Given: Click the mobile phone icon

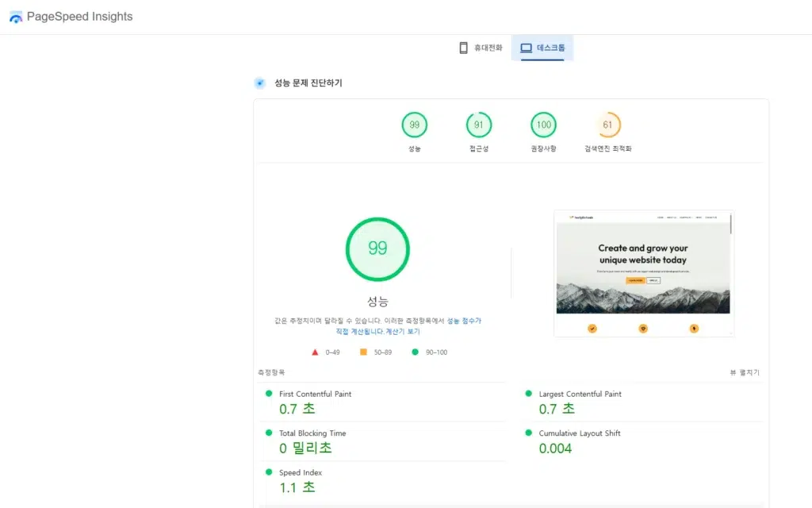Looking at the screenshot, I should (x=463, y=48).
